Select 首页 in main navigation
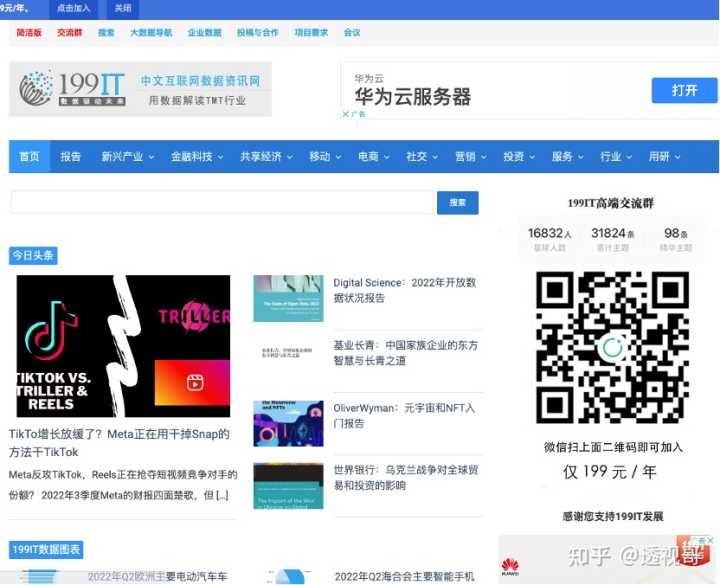The width and height of the screenshot is (720, 585). (29, 157)
